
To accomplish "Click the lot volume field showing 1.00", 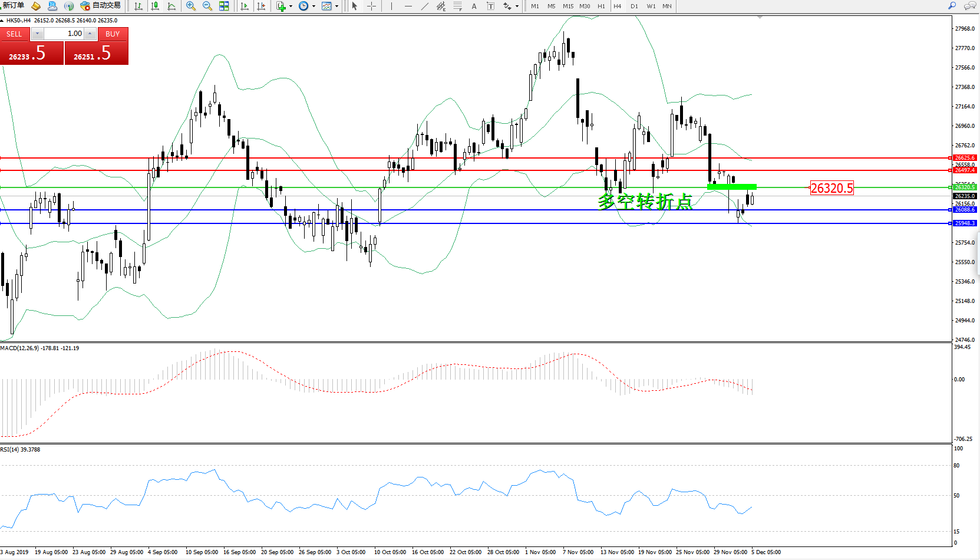I will coord(64,34).
